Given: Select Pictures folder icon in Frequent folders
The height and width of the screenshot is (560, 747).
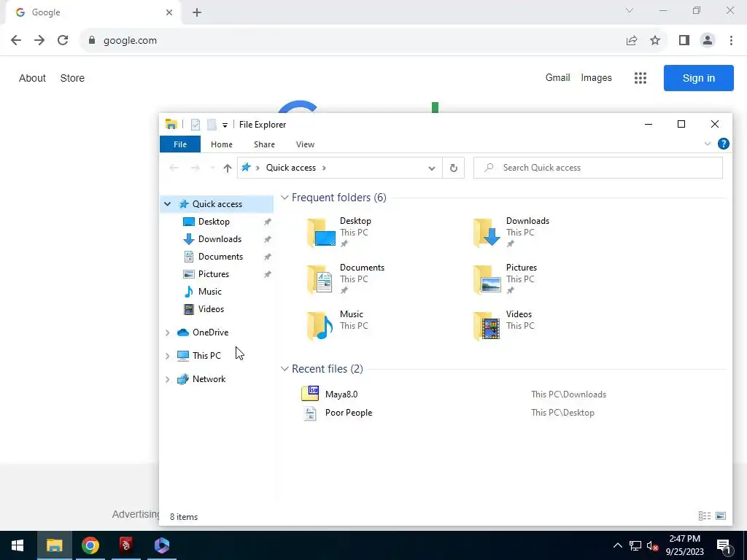Looking at the screenshot, I should (x=487, y=279).
